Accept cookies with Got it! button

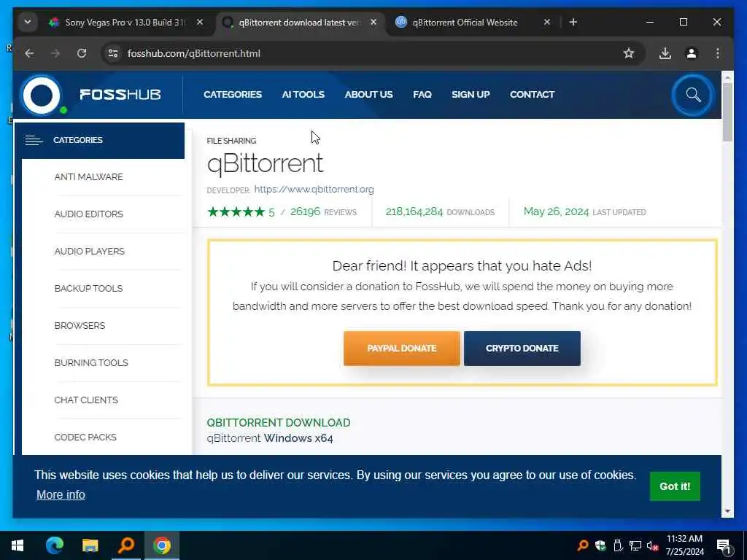(675, 486)
